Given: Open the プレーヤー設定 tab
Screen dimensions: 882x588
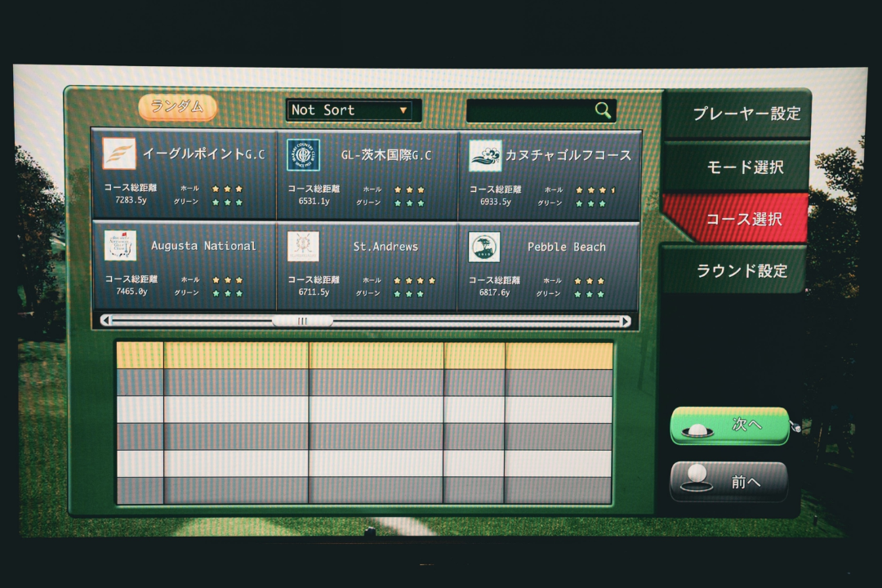Looking at the screenshot, I should [737, 114].
